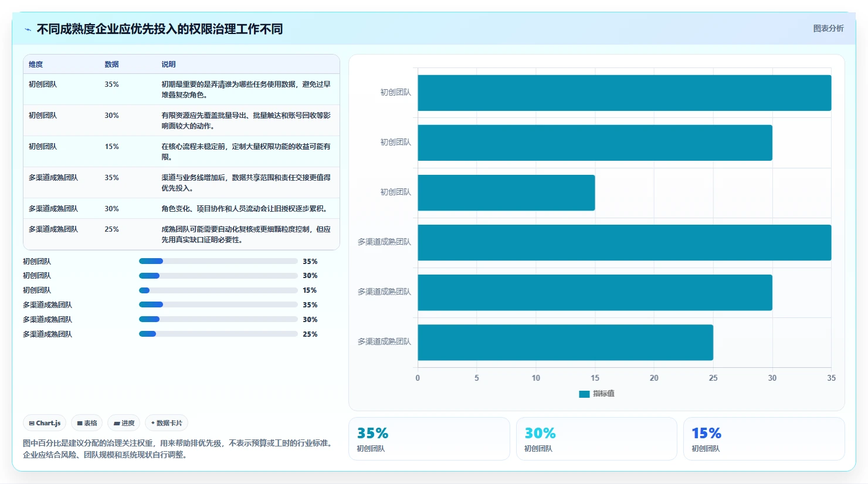
Task: Click the footnote starting 图中百分比是建议分配的治理关注权重
Action: (179, 449)
